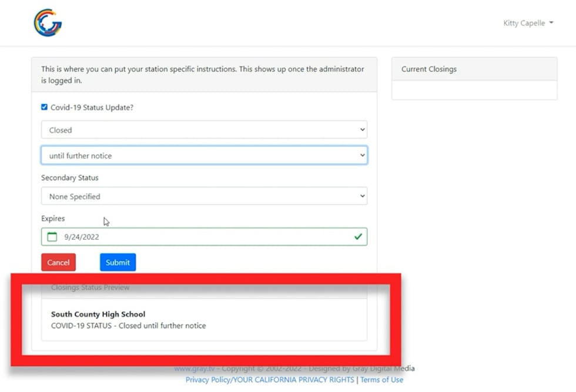Open the calendar icon in the Expires field
Image resolution: width=576 pixels, height=392 pixels.
point(52,237)
